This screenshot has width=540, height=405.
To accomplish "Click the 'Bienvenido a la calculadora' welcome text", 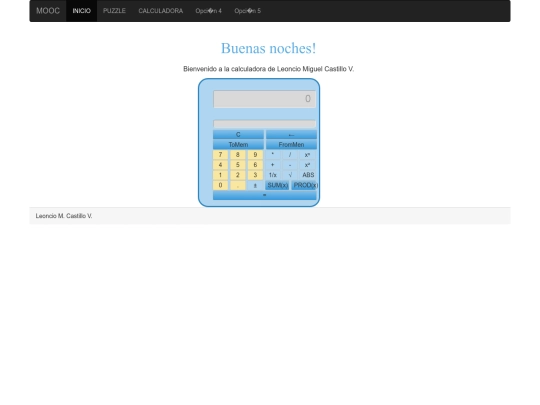I will 268,69.
